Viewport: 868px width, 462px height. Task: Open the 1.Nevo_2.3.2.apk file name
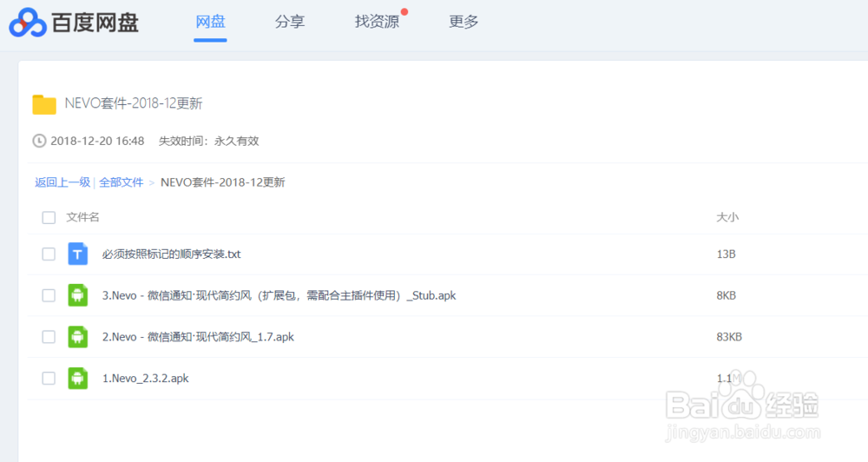tap(146, 379)
